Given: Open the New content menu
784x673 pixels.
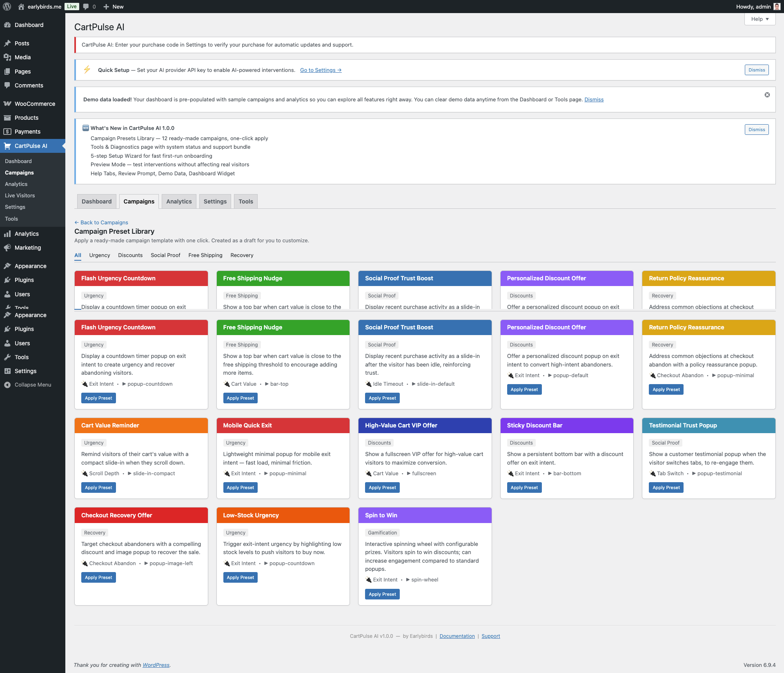Looking at the screenshot, I should tap(114, 7).
